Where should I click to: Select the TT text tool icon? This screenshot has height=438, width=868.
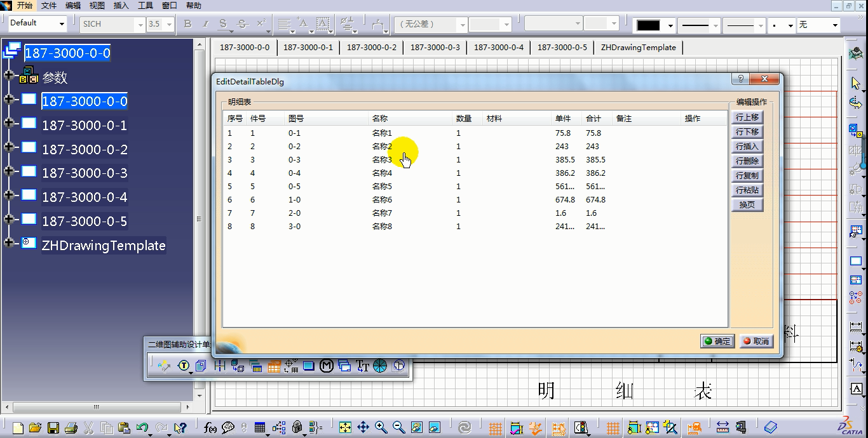pos(362,366)
